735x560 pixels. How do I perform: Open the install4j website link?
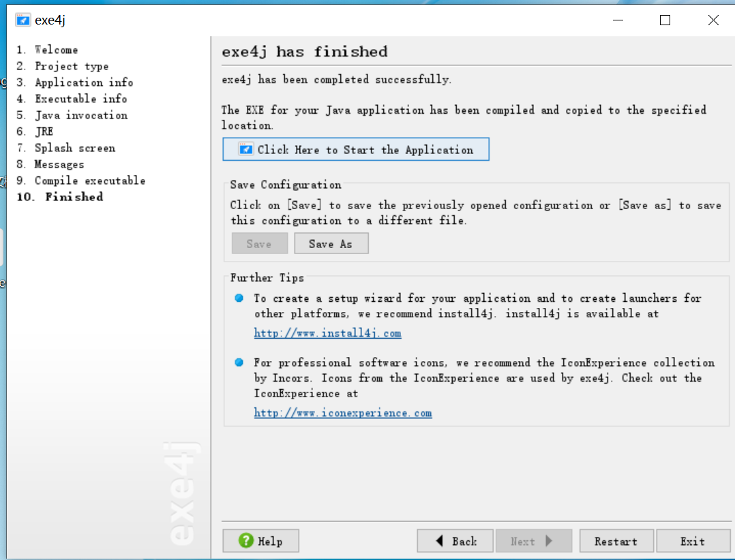pyautogui.click(x=327, y=333)
